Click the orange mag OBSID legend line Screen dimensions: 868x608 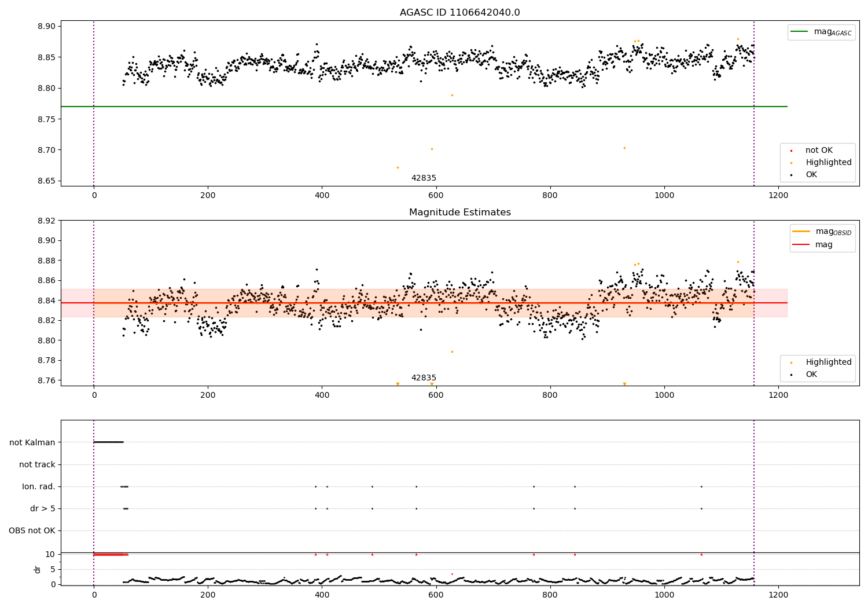[801, 231]
